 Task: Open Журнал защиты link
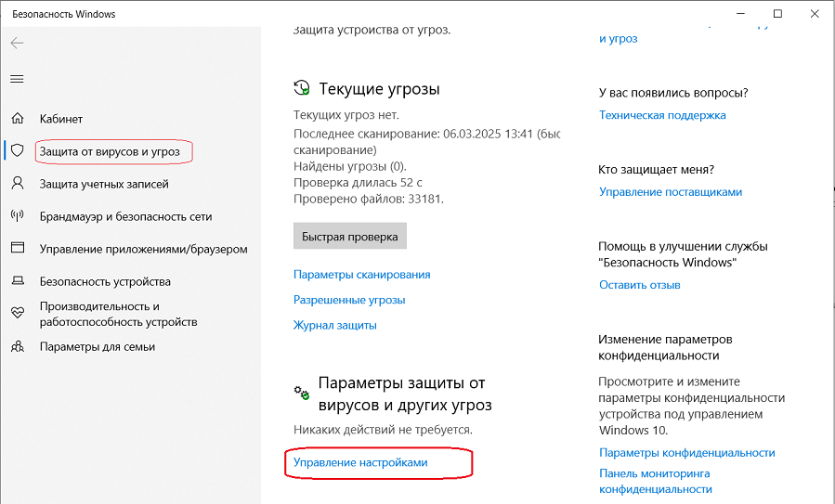[x=334, y=325]
